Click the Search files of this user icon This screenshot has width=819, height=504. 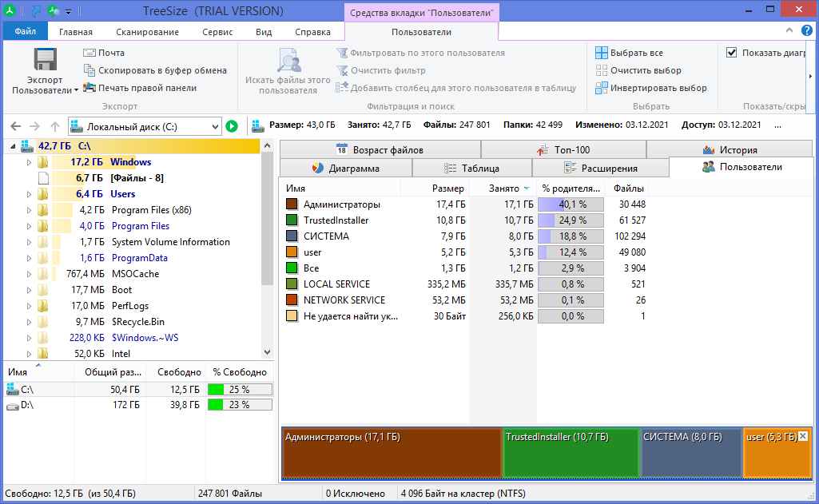pyautogui.click(x=288, y=61)
